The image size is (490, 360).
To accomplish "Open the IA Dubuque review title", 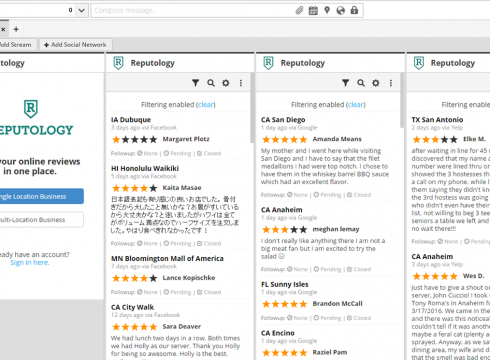I will (131, 120).
